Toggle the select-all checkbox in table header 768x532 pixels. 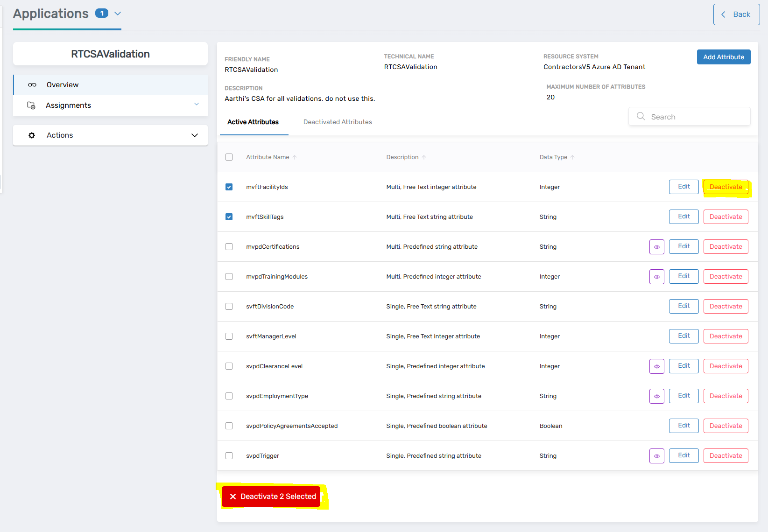pyautogui.click(x=229, y=157)
